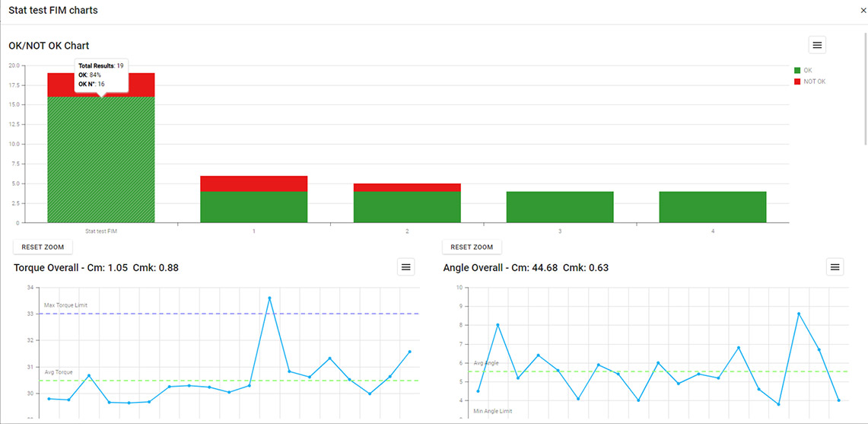Click the Max Torque Limit line label
This screenshot has height=424, width=868.
coord(65,305)
